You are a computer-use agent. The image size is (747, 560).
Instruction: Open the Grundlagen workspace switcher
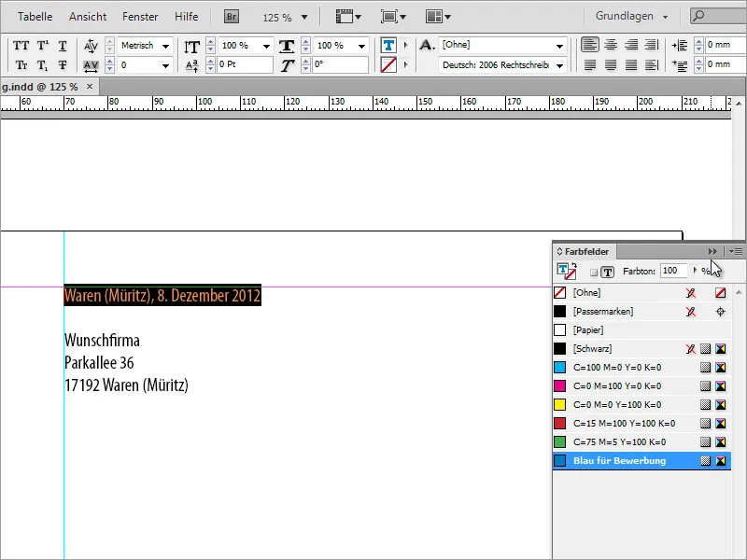tap(631, 16)
